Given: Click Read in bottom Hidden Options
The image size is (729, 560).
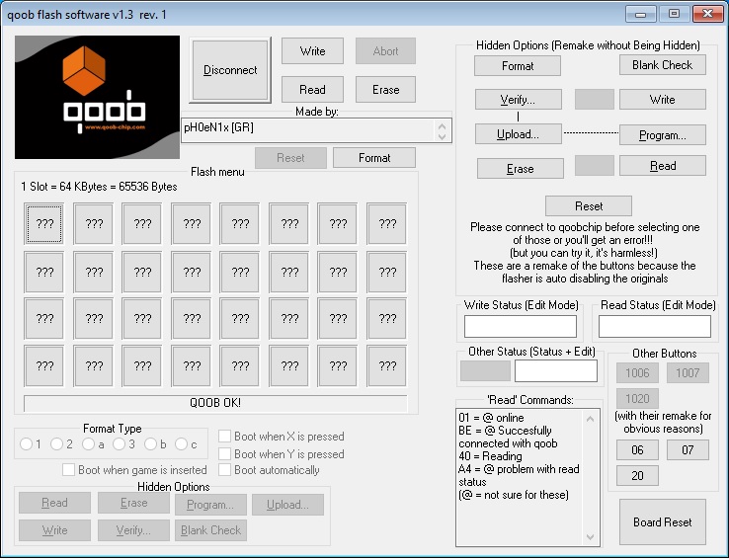Looking at the screenshot, I should (54, 503).
